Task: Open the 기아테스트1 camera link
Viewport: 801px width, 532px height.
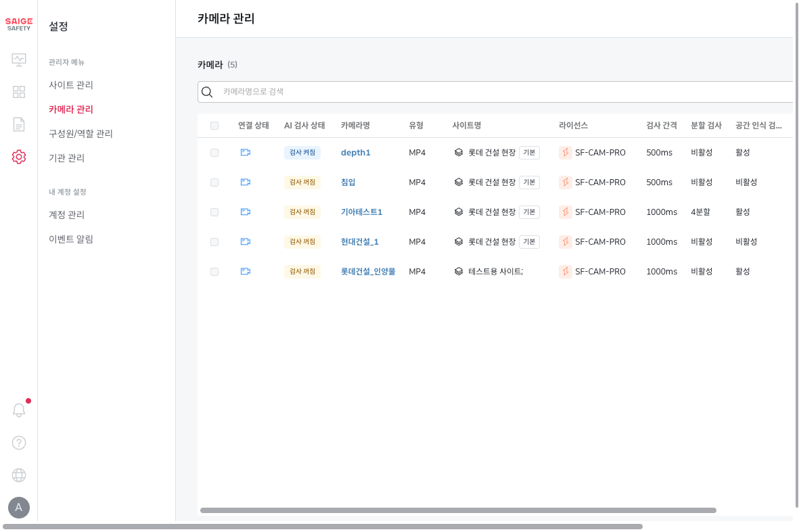Action: click(x=362, y=212)
